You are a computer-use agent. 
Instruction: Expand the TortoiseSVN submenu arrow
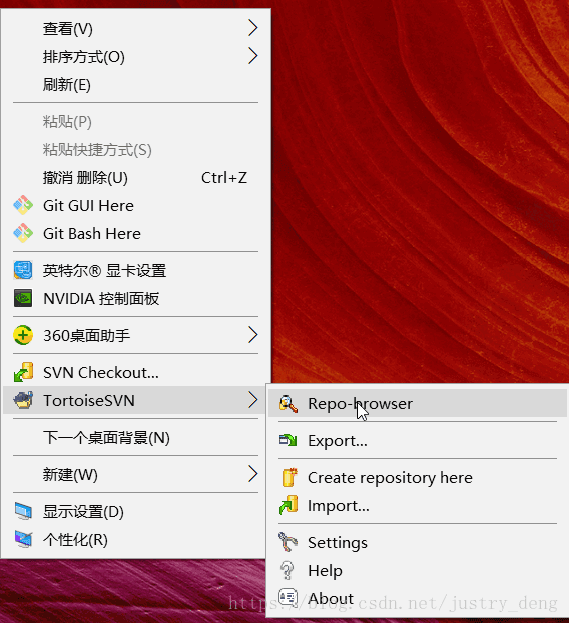click(x=253, y=400)
